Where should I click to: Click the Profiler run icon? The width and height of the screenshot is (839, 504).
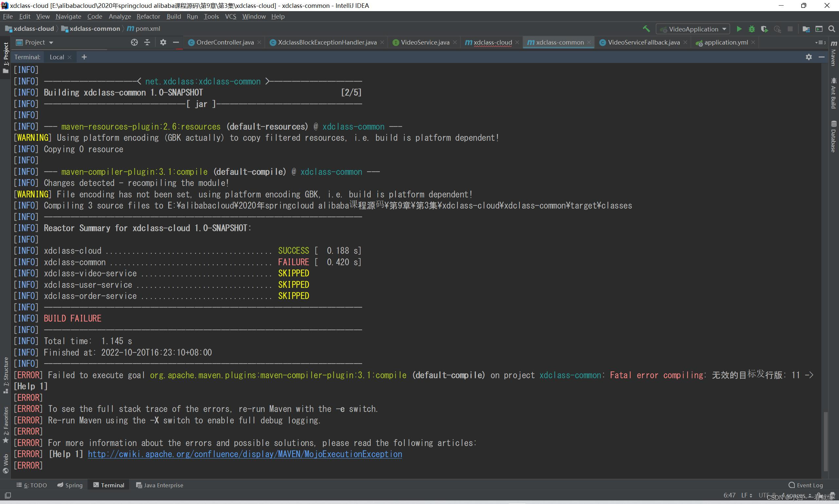777,29
